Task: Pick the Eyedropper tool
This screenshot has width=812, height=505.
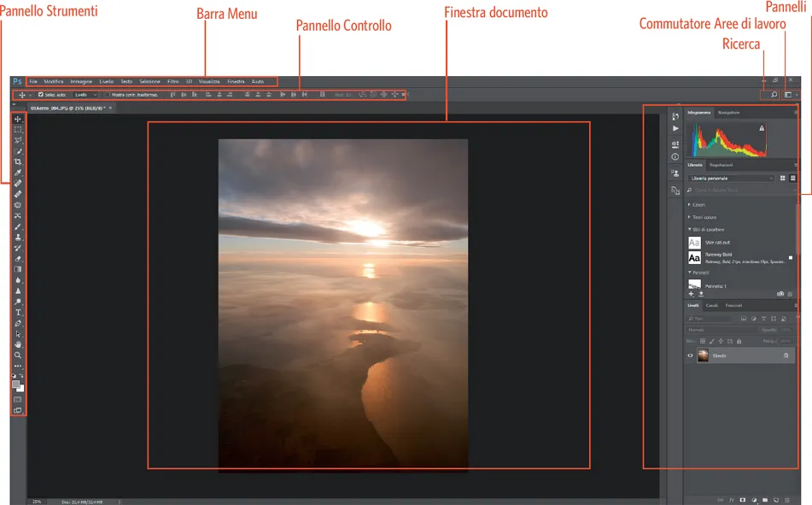Action: (x=18, y=173)
